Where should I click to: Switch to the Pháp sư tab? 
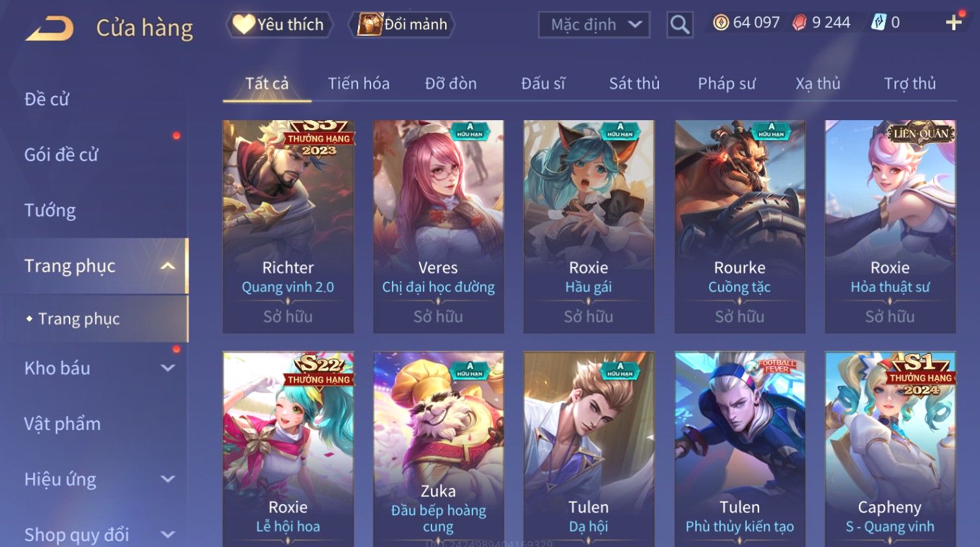click(x=727, y=83)
